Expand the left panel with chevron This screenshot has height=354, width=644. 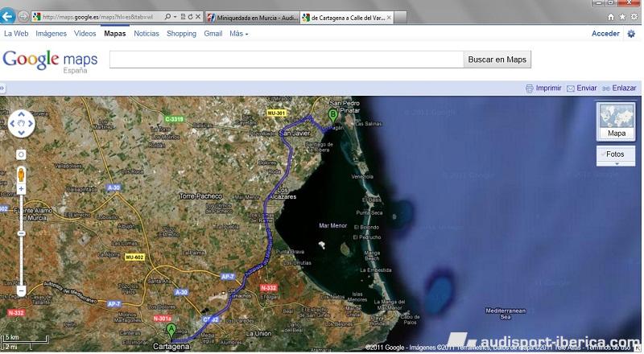[3, 88]
